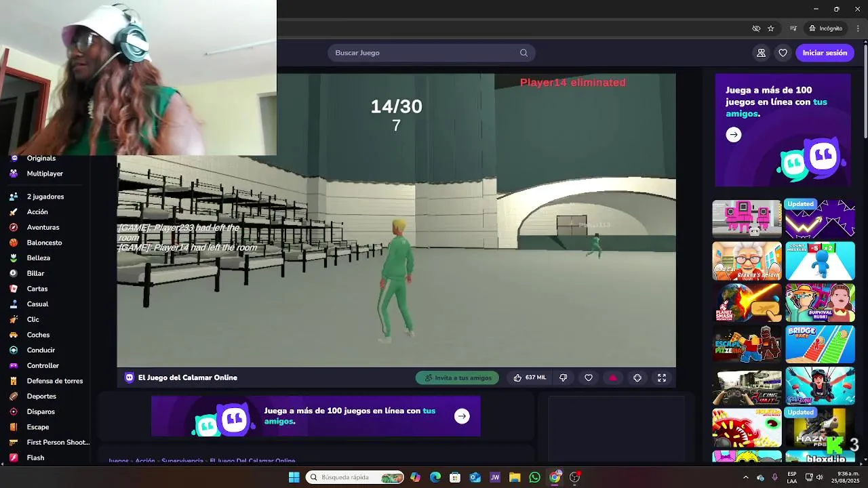Viewport: 868px width, 488px height.
Task: Open the Deportes category
Action: pyautogui.click(x=41, y=396)
